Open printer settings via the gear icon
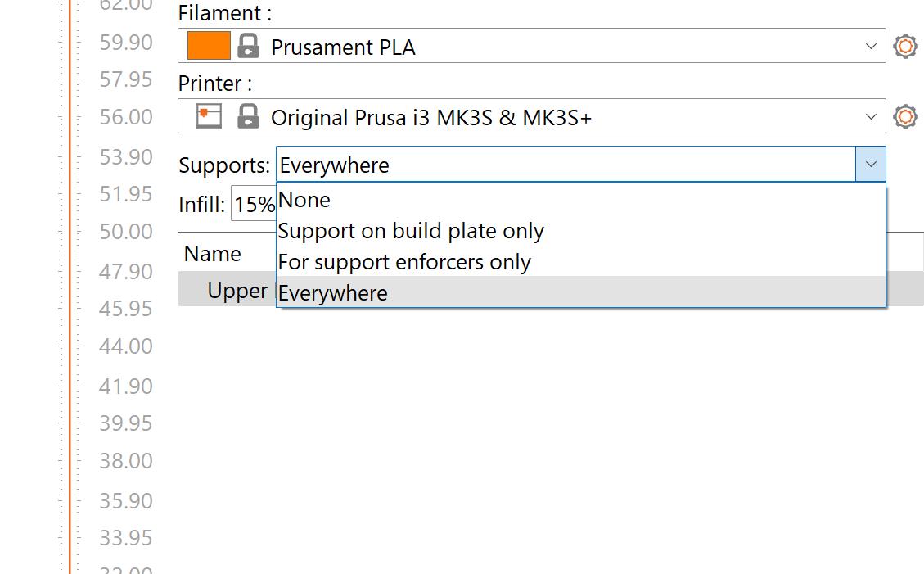This screenshot has width=924, height=574. (905, 116)
